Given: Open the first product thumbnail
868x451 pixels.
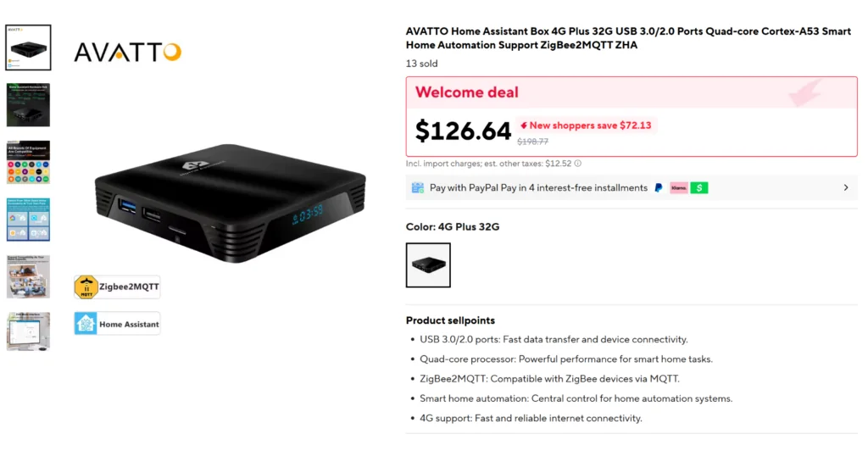Looking at the screenshot, I should pos(28,47).
